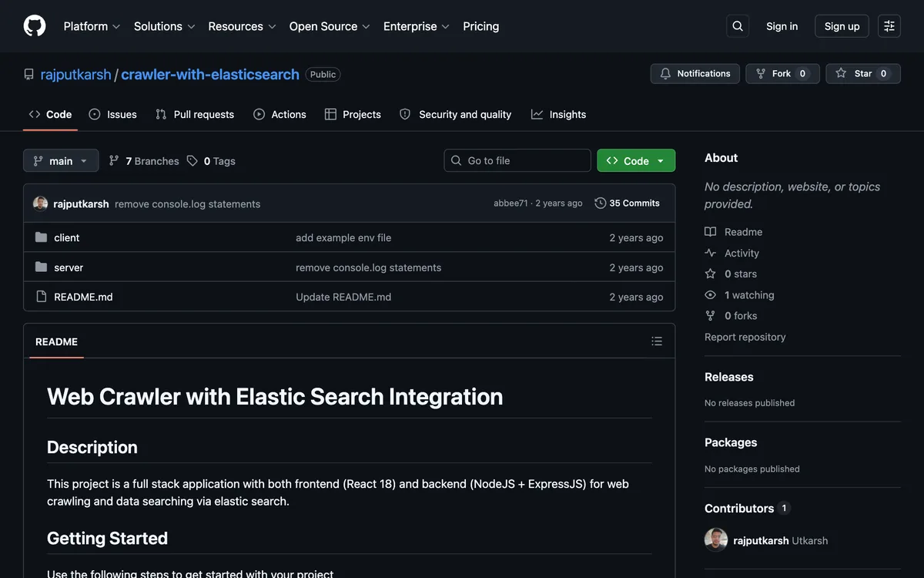This screenshot has width=924, height=578.
Task: Open the rajputkarsh owner link
Action: 75,74
